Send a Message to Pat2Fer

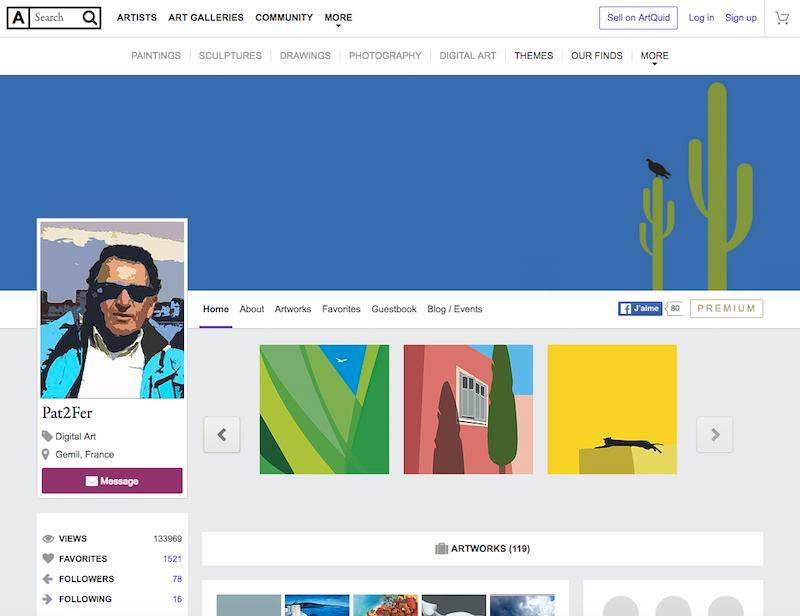(x=112, y=481)
